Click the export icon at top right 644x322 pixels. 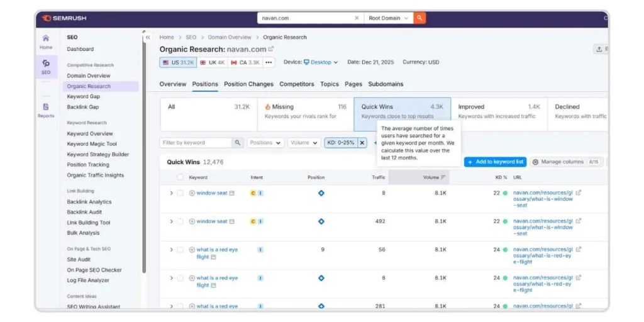click(601, 49)
